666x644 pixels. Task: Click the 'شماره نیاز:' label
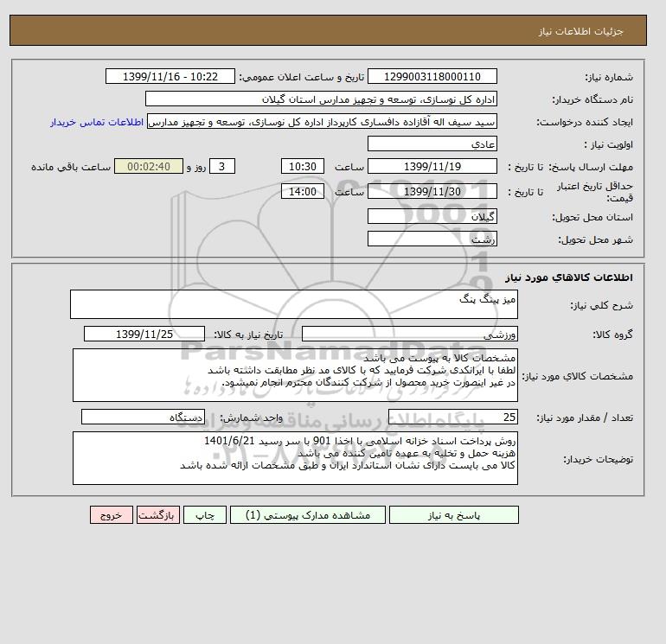(x=609, y=77)
